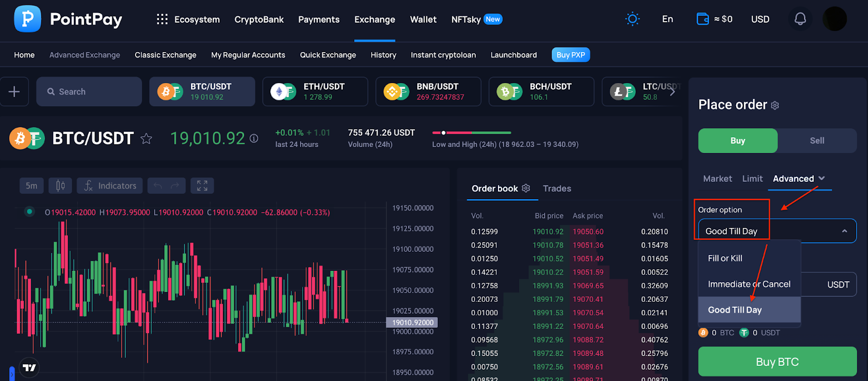Click ask price 19088.72 in order book
This screenshot has height=381, width=868.
[x=588, y=340]
